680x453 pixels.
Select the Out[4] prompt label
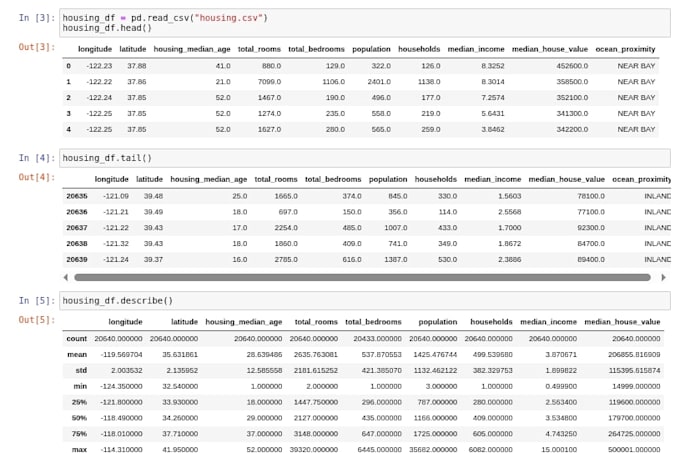click(37, 177)
